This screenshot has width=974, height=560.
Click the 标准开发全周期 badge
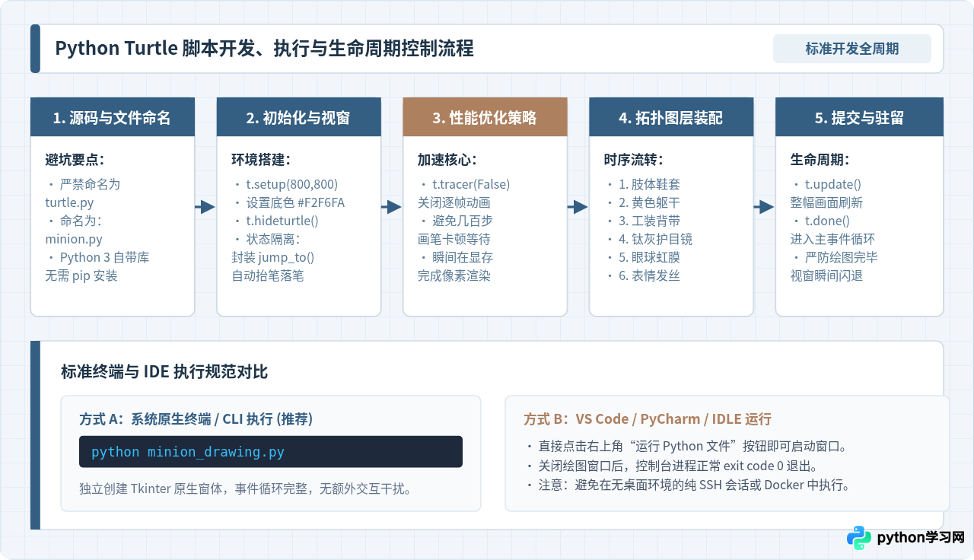(x=852, y=49)
